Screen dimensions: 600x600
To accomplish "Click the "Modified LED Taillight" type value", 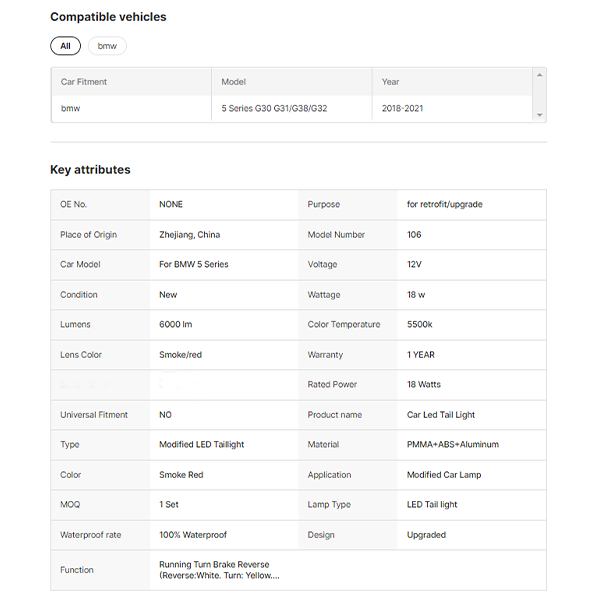I will (201, 445).
